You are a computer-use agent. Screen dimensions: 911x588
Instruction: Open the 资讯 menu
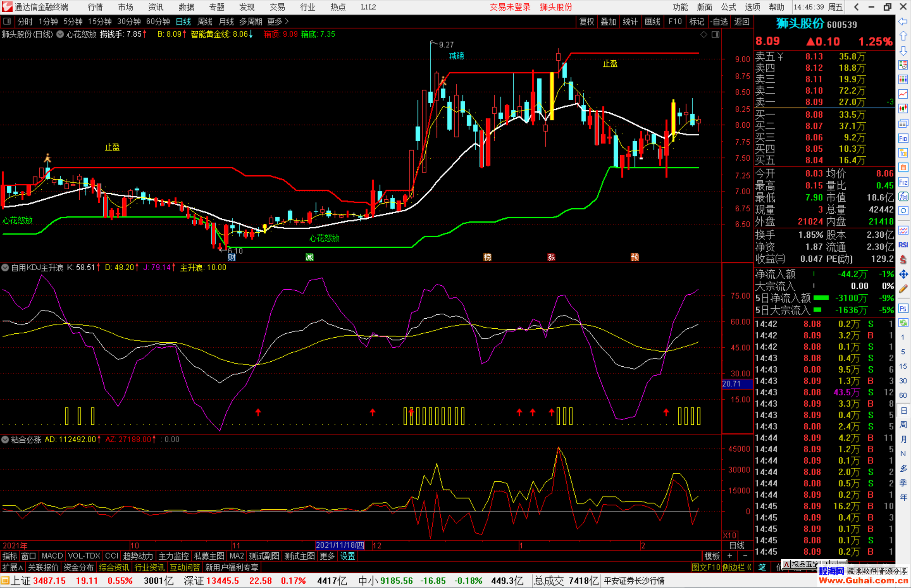tap(156, 7)
